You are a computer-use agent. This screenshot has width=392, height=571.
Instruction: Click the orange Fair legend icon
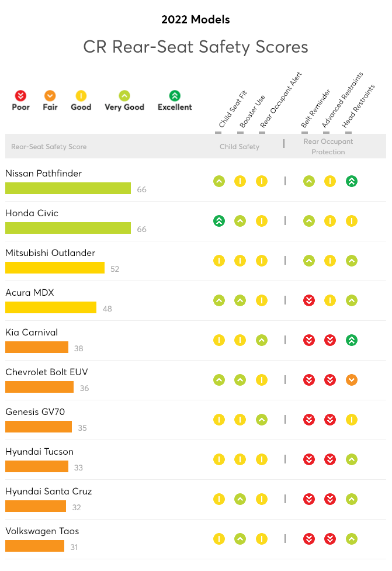pyautogui.click(x=50, y=96)
